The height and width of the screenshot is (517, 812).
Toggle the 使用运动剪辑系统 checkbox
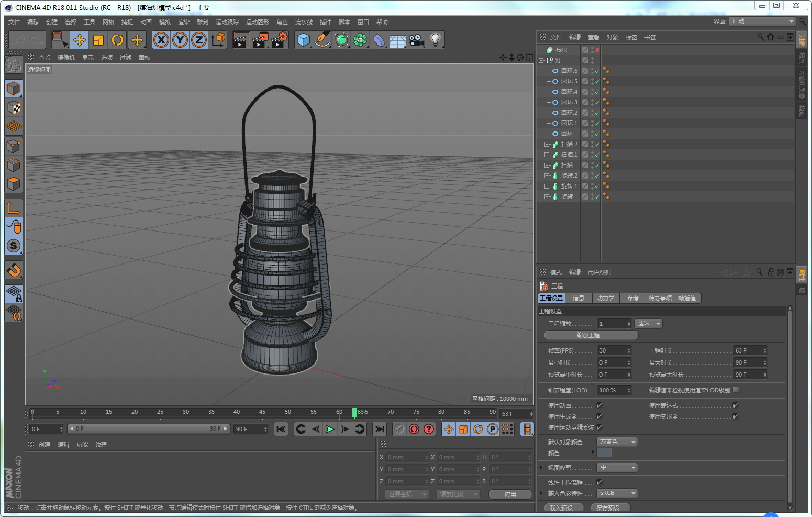point(599,427)
